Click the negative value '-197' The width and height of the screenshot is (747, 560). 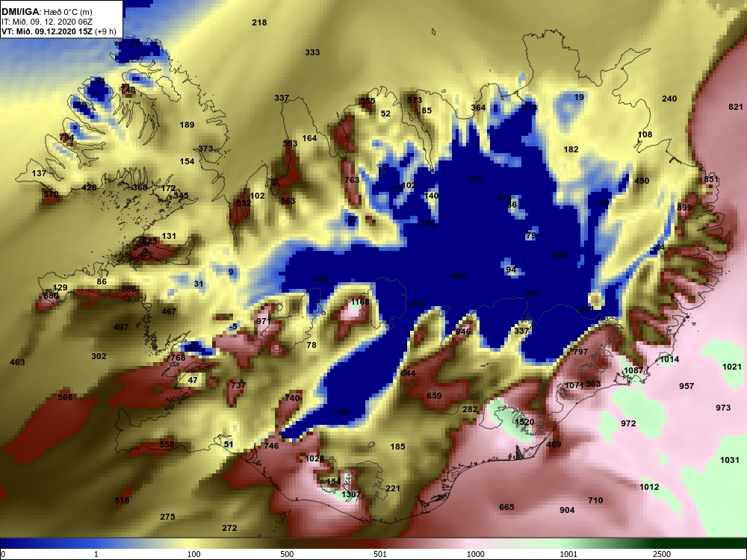342,412
